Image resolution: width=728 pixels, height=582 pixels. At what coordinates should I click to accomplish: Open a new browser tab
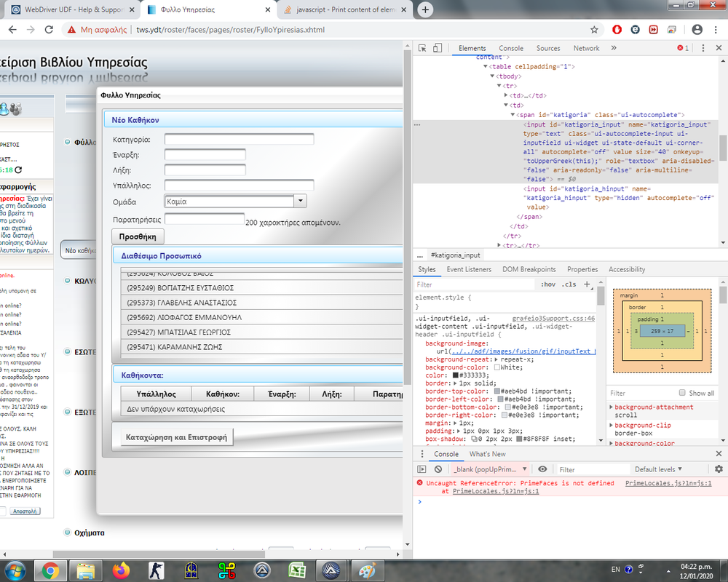(425, 9)
